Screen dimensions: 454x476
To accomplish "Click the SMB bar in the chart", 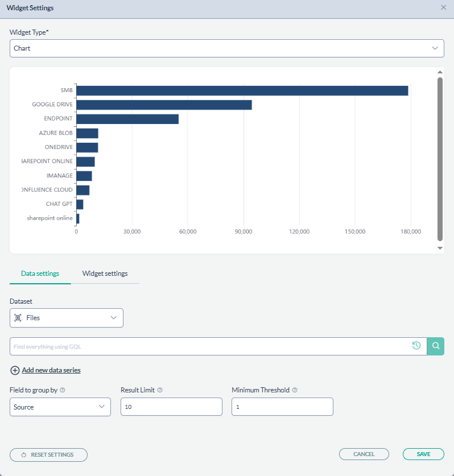I will coord(242,90).
